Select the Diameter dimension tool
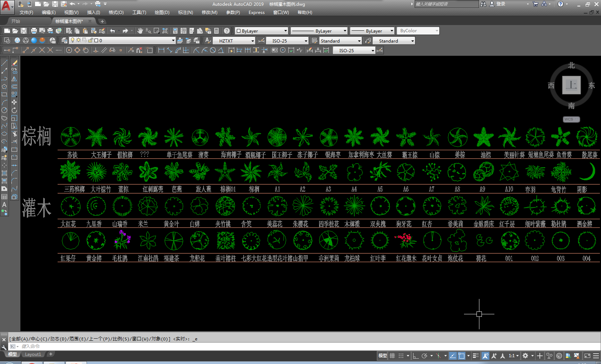This screenshot has width=601, height=364. coord(213,50)
